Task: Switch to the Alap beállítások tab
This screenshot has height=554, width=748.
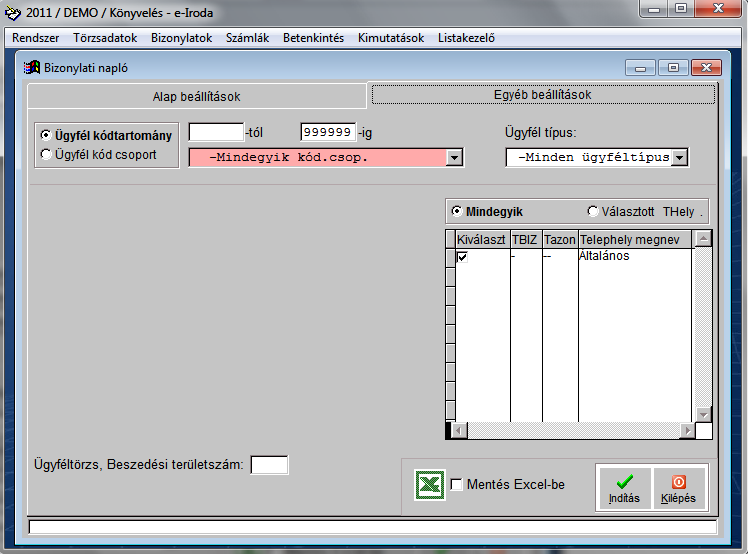Action: click(196, 97)
